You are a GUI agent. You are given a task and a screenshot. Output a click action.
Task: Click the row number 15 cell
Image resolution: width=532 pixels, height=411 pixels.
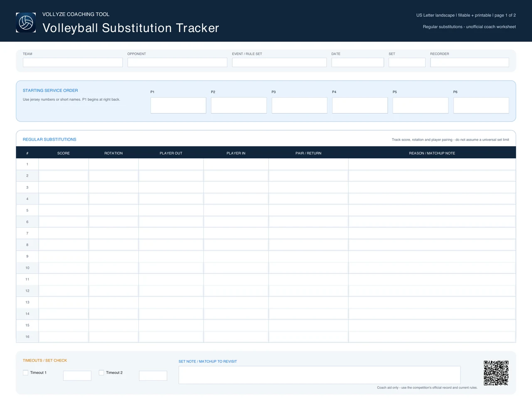click(27, 325)
